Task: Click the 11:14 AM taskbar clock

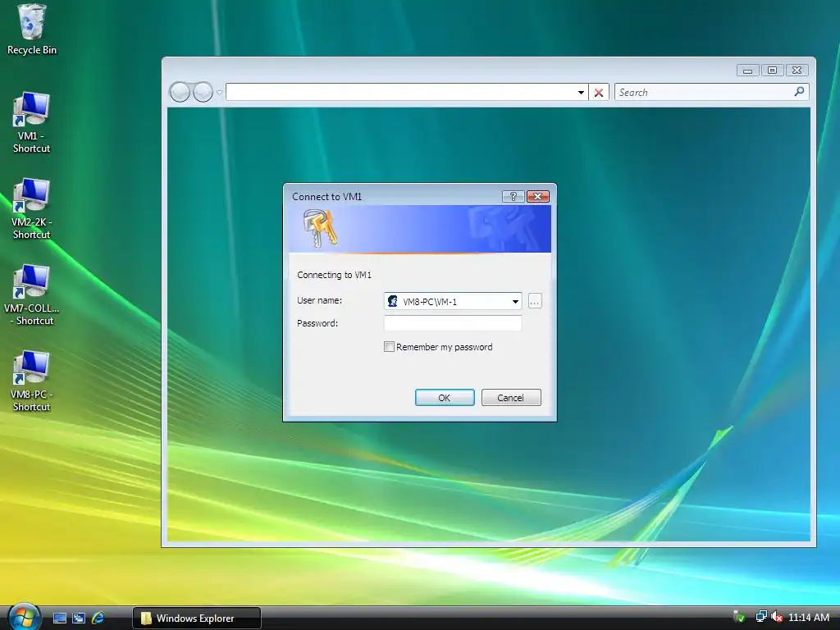Action: pos(809,617)
